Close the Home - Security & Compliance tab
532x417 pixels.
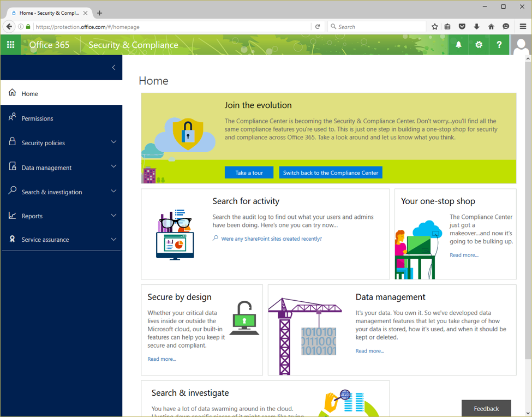click(86, 13)
